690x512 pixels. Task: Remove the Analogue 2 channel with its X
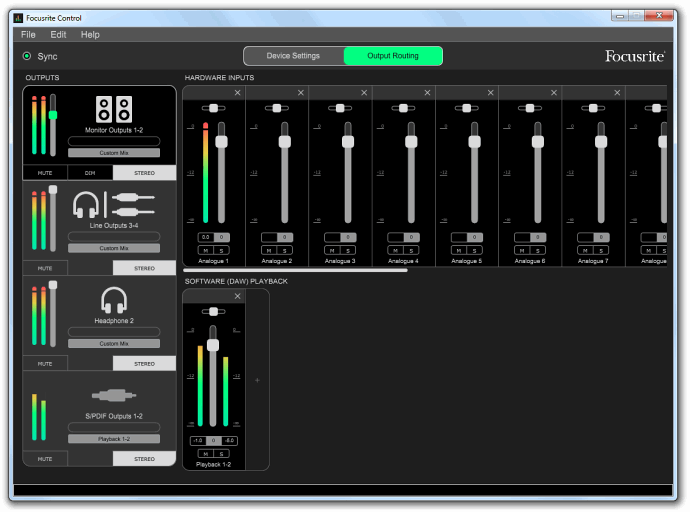pyautogui.click(x=301, y=93)
